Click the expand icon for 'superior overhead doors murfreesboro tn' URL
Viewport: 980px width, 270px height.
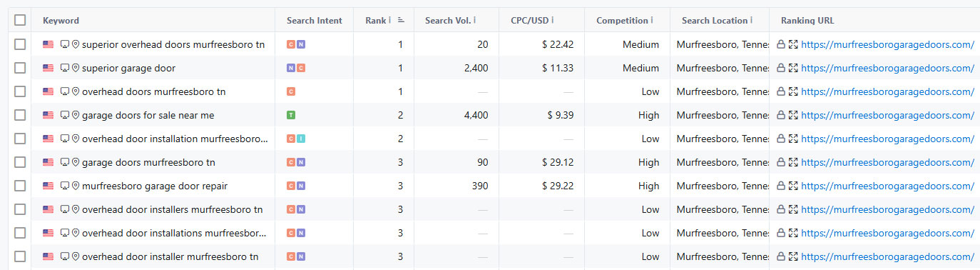click(x=792, y=44)
